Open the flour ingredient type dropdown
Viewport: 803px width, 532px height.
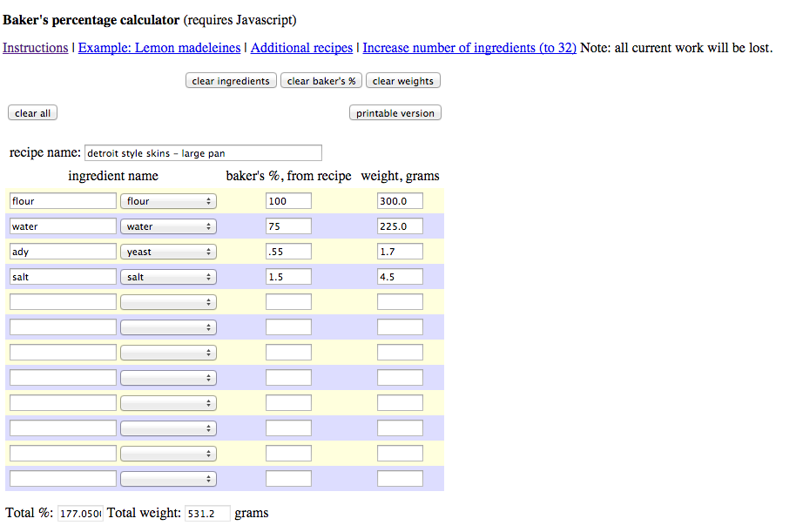point(168,201)
